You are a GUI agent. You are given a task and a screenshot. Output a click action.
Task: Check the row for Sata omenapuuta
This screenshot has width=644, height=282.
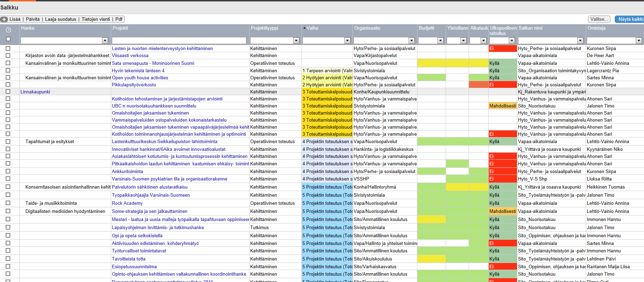click(x=8, y=63)
